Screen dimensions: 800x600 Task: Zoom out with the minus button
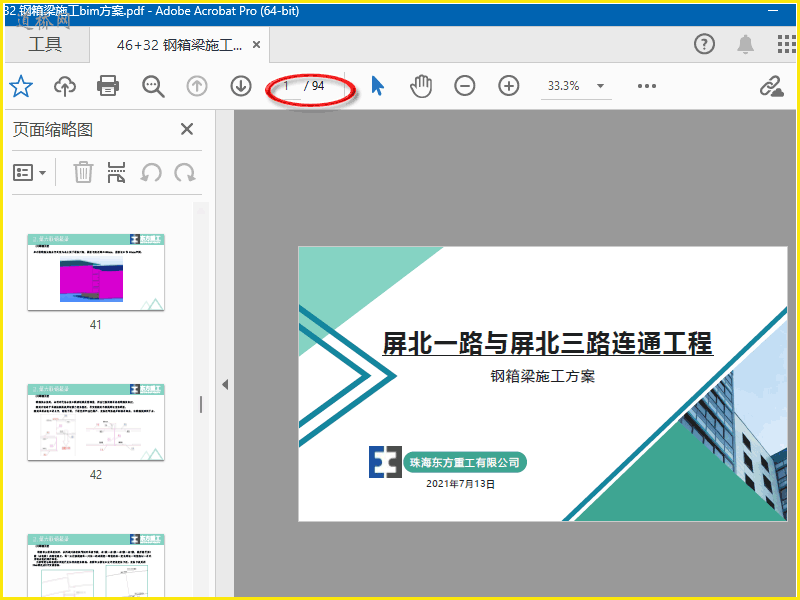tap(465, 86)
